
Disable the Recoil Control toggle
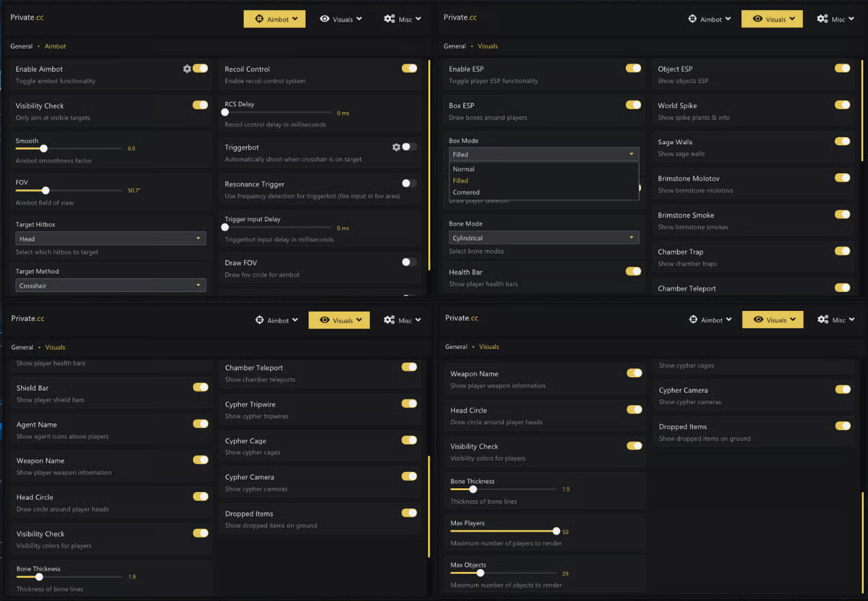409,68
